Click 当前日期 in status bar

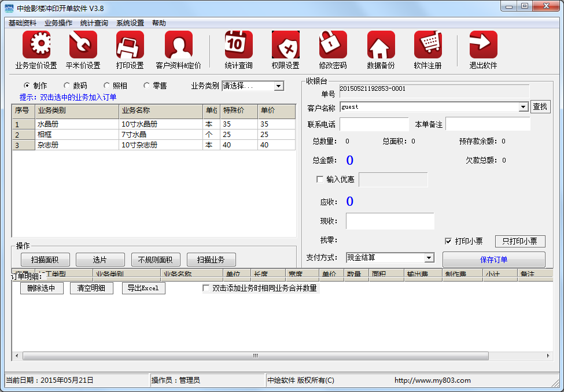tap(50, 380)
